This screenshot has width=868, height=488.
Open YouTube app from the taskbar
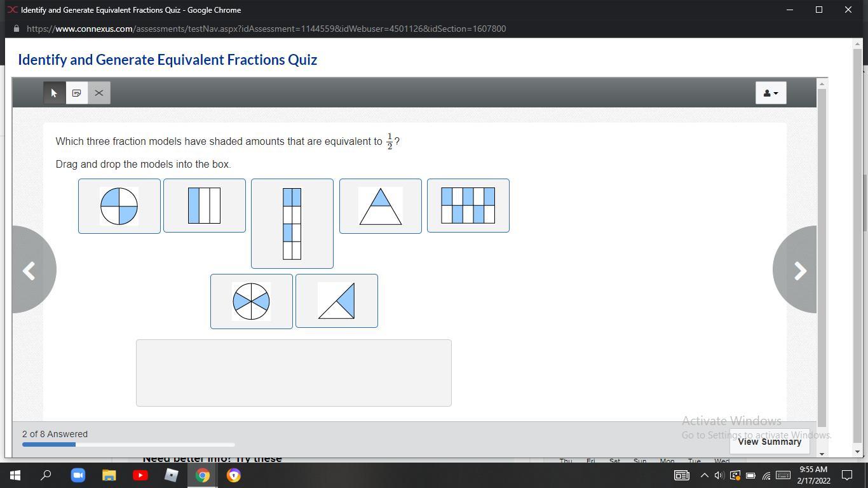tap(140, 475)
